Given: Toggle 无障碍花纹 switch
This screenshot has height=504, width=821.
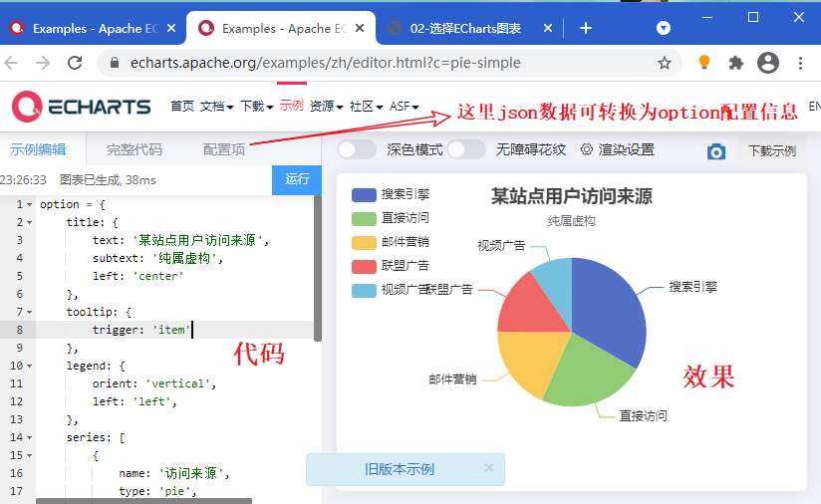Looking at the screenshot, I should [x=466, y=150].
